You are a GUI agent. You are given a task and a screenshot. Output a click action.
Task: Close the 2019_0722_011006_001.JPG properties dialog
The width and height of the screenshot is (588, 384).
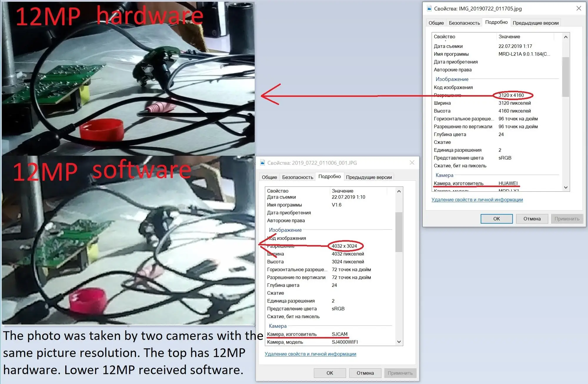click(412, 163)
